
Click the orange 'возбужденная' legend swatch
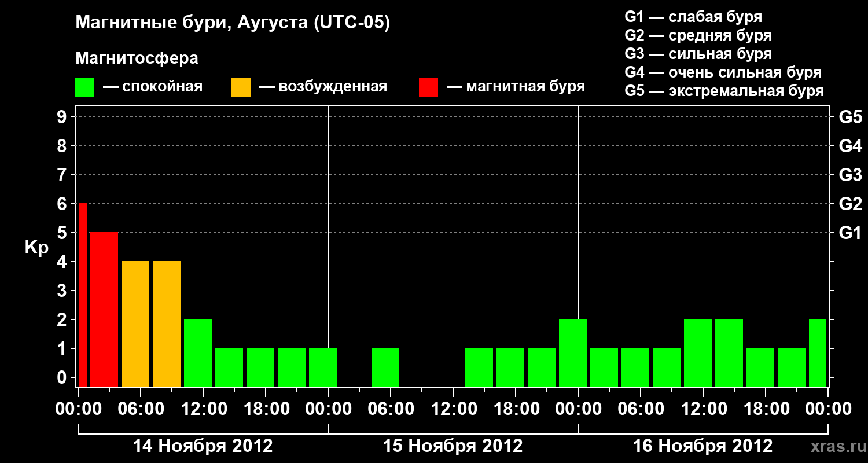241,87
